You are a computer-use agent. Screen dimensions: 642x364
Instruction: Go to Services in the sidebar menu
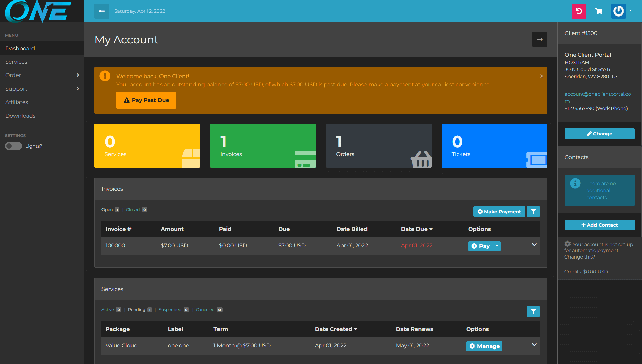pyautogui.click(x=16, y=62)
